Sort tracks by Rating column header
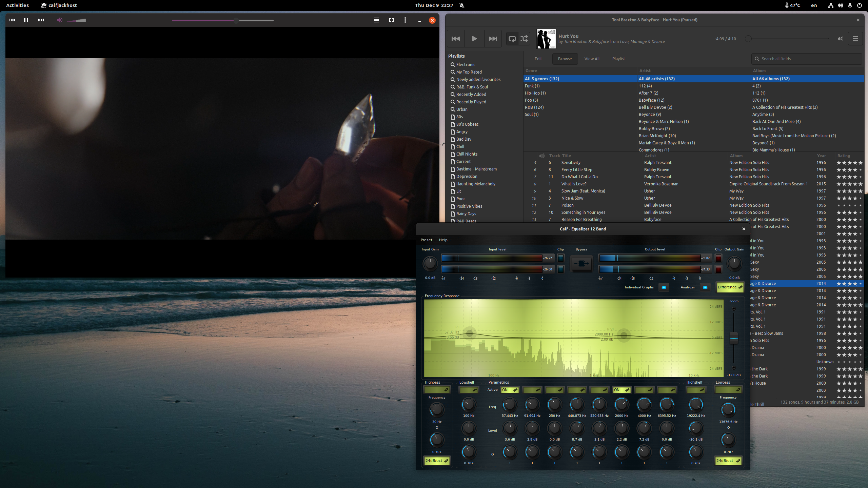Image resolution: width=868 pixels, height=488 pixels. pyautogui.click(x=844, y=156)
